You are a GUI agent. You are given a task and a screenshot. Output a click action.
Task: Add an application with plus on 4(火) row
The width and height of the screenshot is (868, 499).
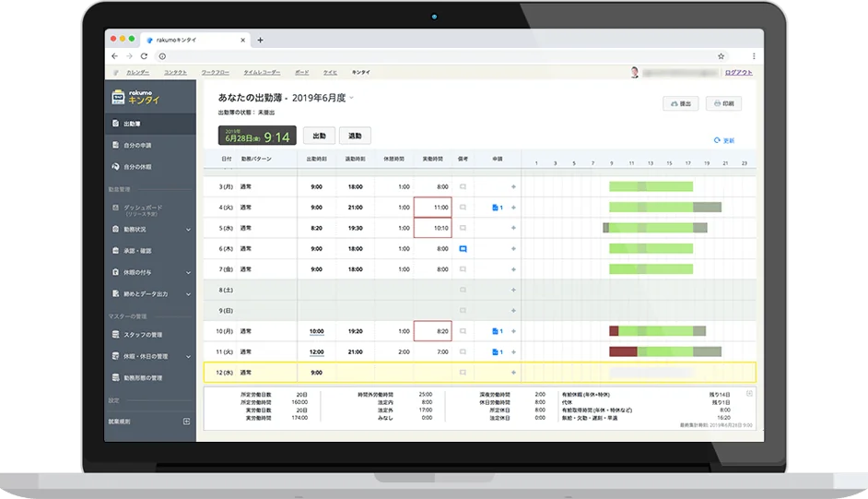coord(513,208)
